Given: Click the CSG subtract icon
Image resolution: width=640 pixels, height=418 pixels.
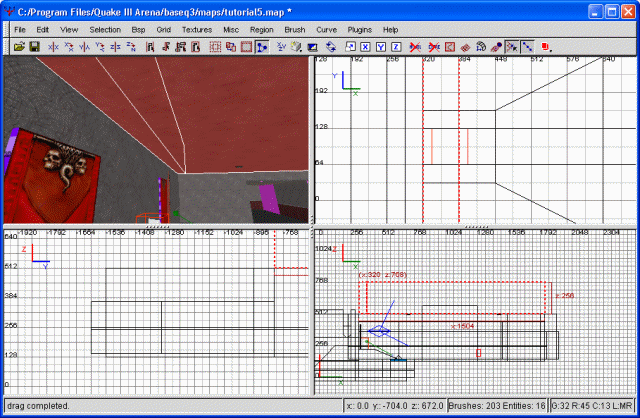Looking at the screenshot, I should click(215, 47).
